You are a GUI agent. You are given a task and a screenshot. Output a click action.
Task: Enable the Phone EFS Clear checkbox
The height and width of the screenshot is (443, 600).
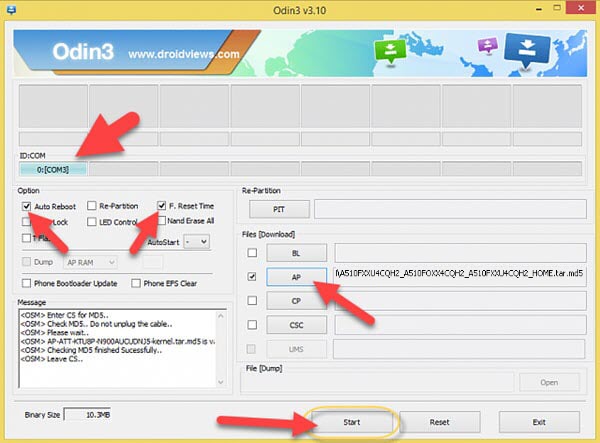click(136, 283)
